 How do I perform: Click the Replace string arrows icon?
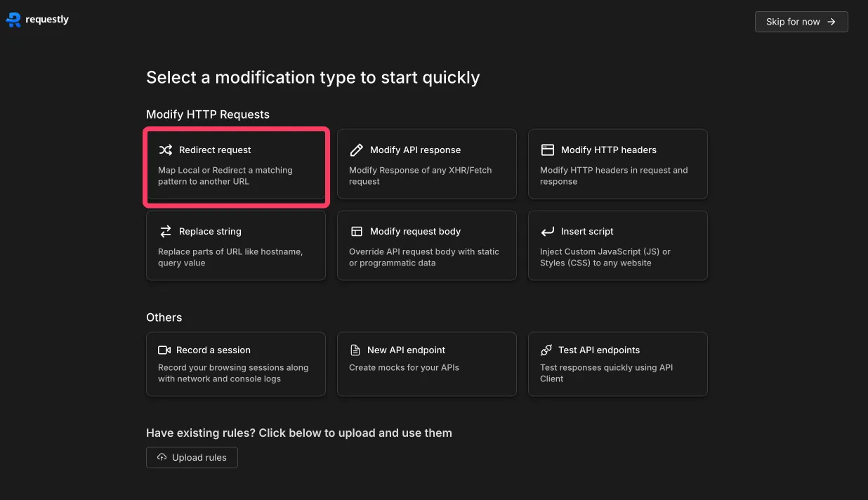pyautogui.click(x=166, y=231)
